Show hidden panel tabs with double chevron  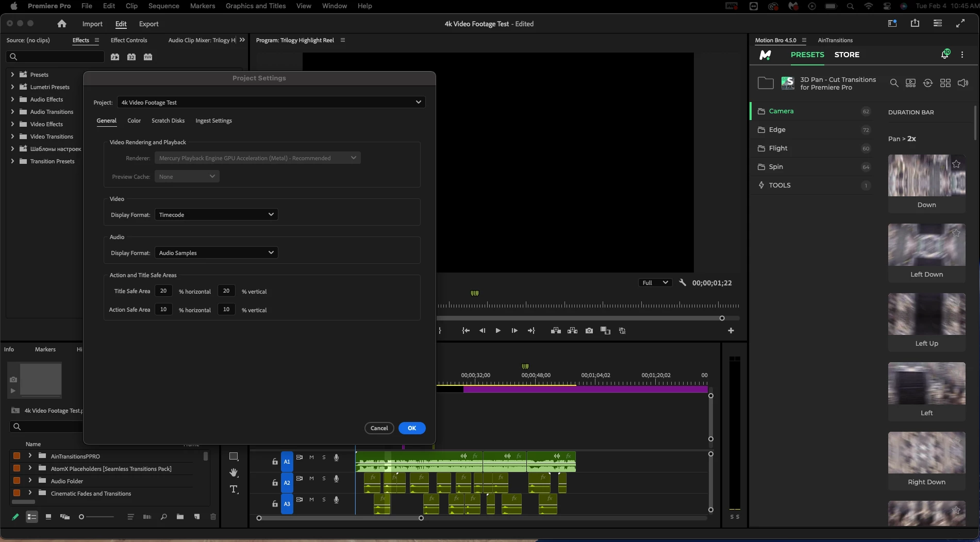242,40
